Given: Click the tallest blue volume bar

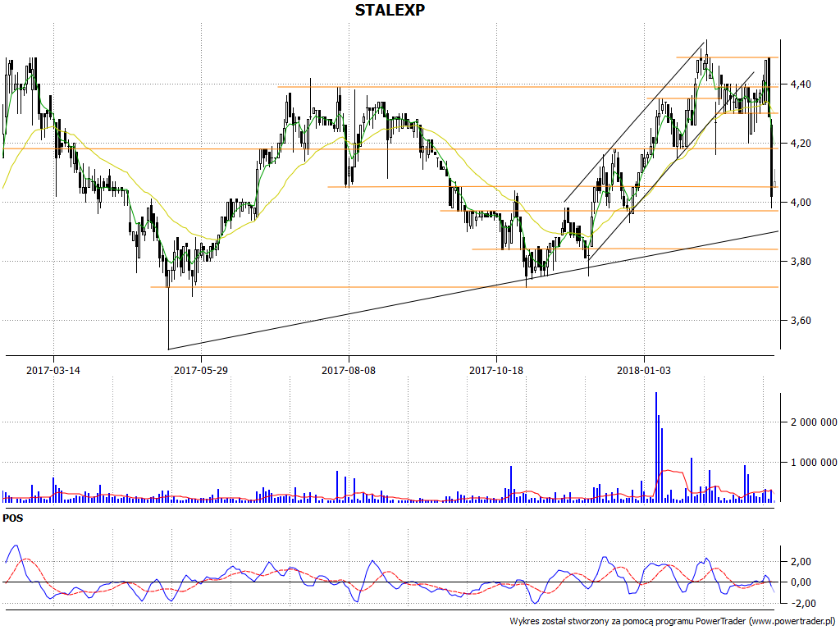Looking at the screenshot, I should [655, 447].
